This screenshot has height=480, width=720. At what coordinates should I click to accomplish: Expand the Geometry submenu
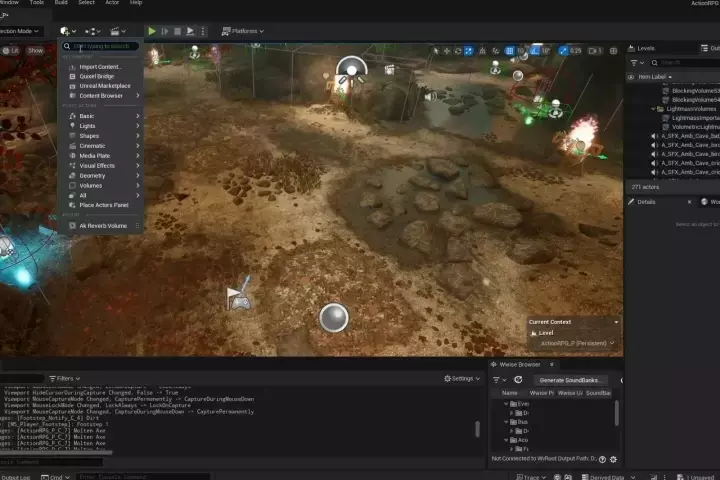[x=101, y=175]
